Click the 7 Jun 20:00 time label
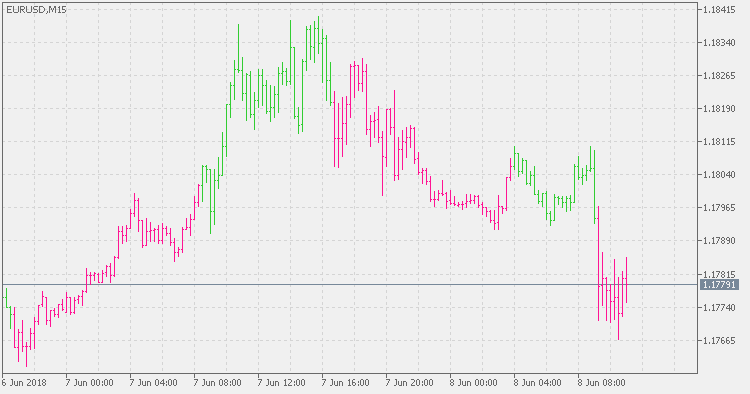 coord(410,383)
